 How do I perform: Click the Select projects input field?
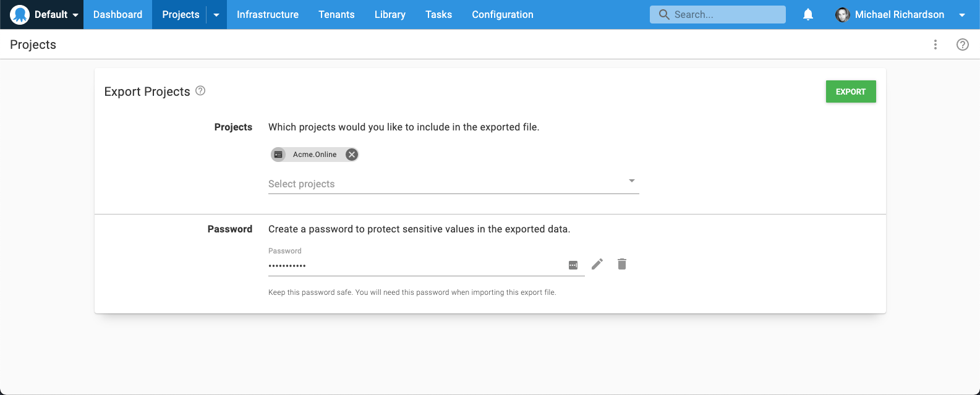coord(453,184)
